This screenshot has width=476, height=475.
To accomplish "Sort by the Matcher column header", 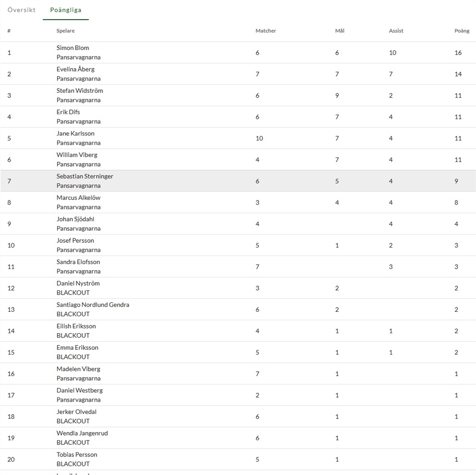I will [x=266, y=31].
